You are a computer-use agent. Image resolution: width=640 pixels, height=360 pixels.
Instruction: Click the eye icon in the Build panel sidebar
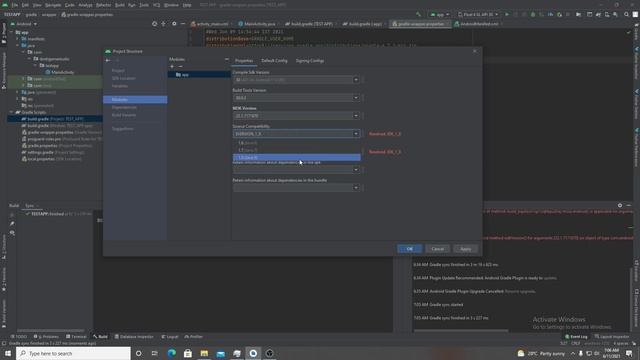[x=12, y=233]
